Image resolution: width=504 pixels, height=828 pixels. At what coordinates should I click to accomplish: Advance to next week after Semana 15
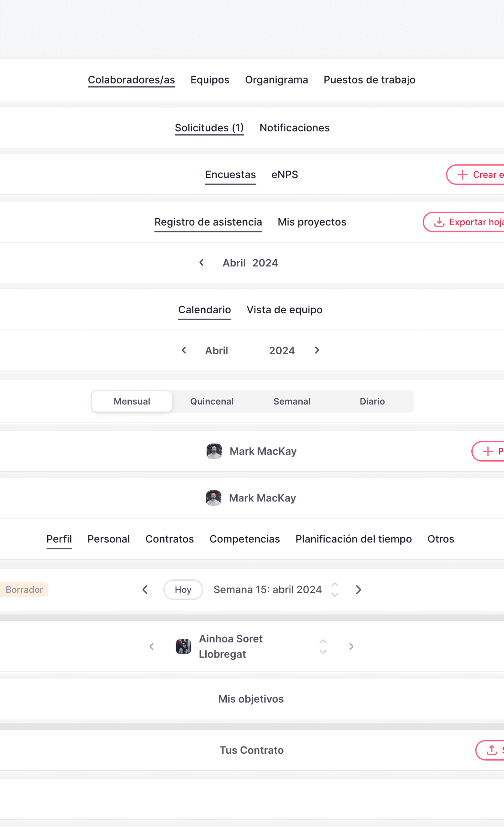pyautogui.click(x=358, y=589)
